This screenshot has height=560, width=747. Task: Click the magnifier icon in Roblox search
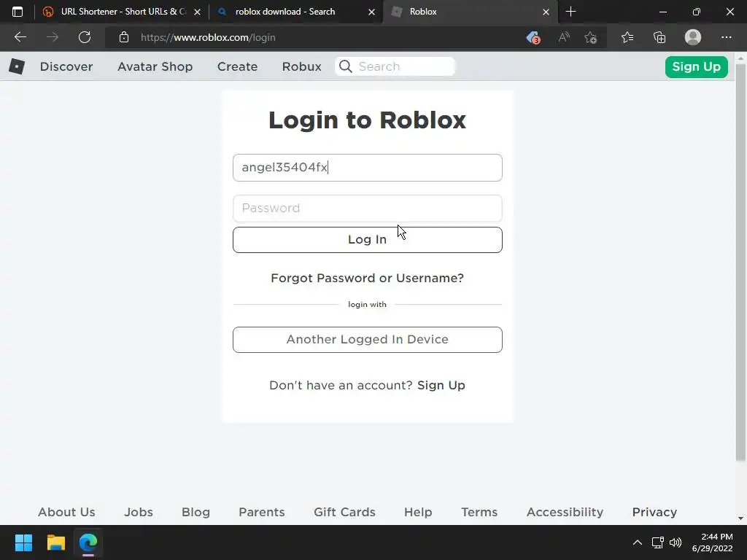(x=346, y=66)
